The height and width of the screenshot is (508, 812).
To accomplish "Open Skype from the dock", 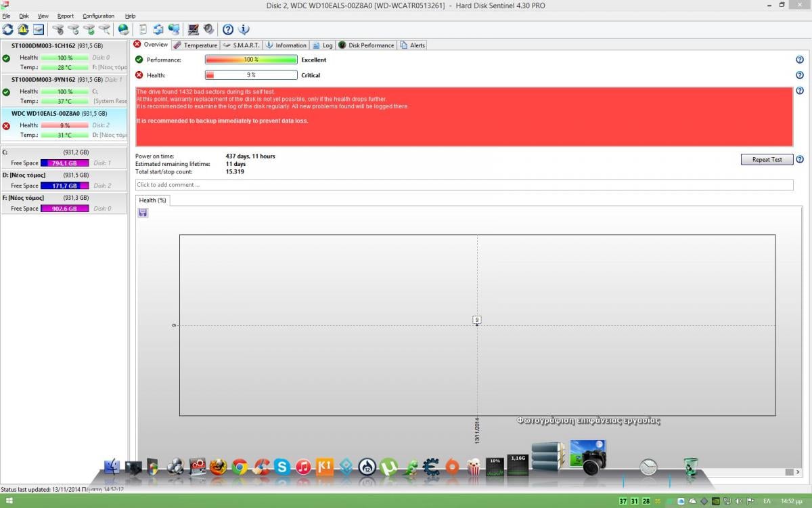I will (281, 466).
